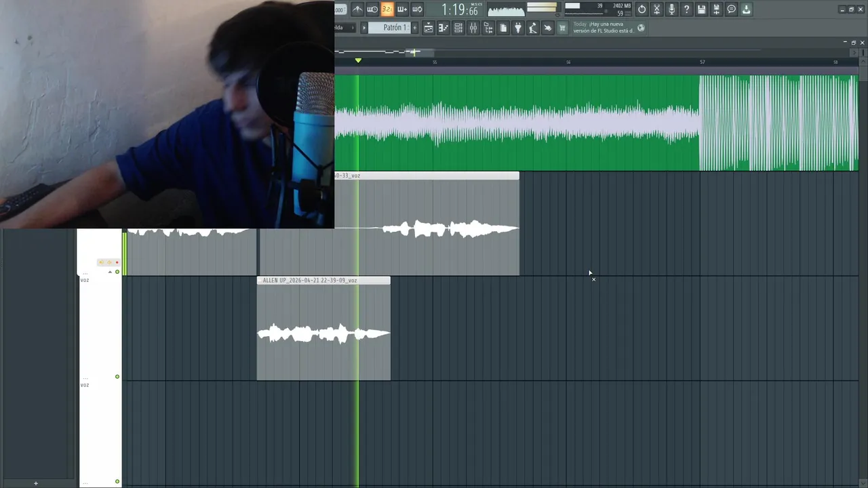Minimize the playlist window
Screen dimensions: 868x488
point(845,43)
